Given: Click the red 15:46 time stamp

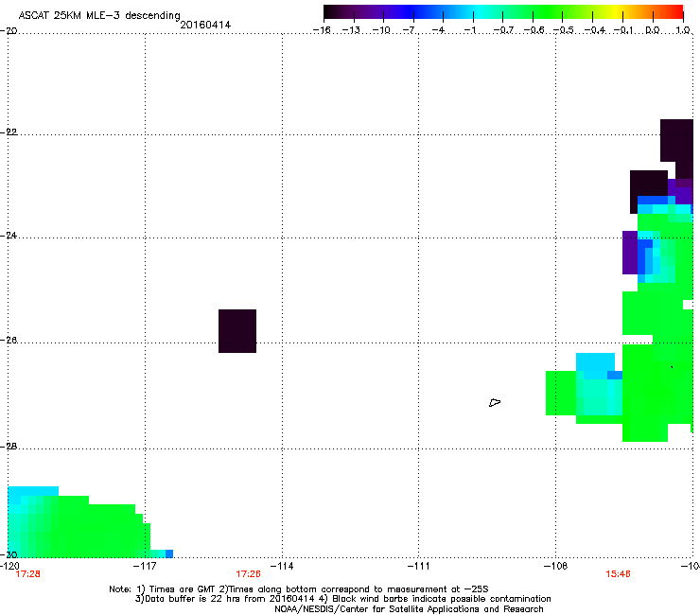Looking at the screenshot, I should (x=618, y=574).
